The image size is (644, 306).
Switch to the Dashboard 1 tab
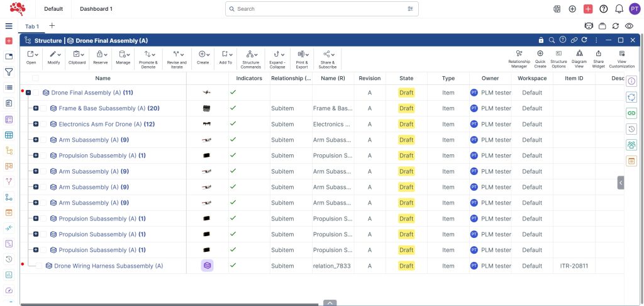pyautogui.click(x=97, y=9)
